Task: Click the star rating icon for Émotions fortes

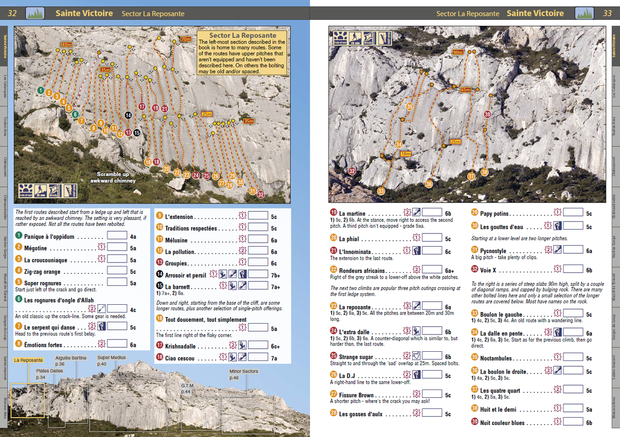Action: (x=102, y=343)
